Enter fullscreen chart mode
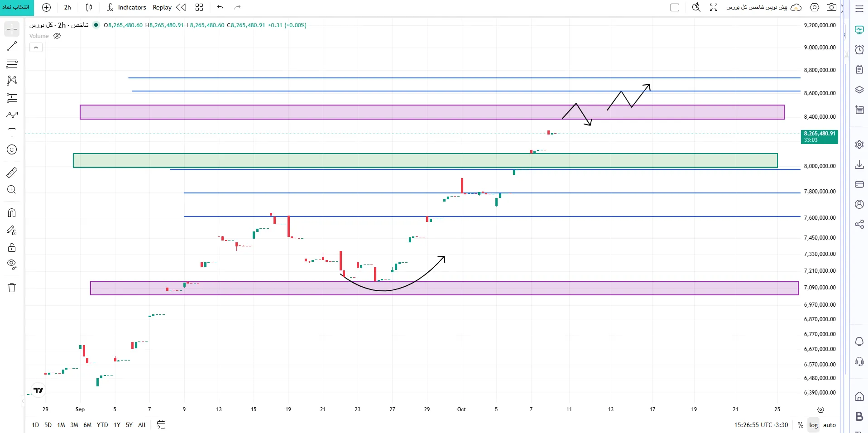868x433 pixels. pos(714,7)
